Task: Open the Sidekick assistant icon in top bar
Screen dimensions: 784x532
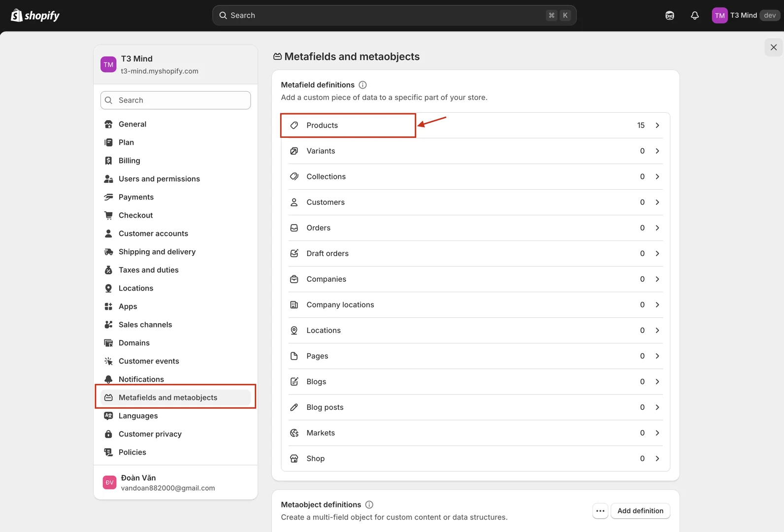Action: [670, 15]
